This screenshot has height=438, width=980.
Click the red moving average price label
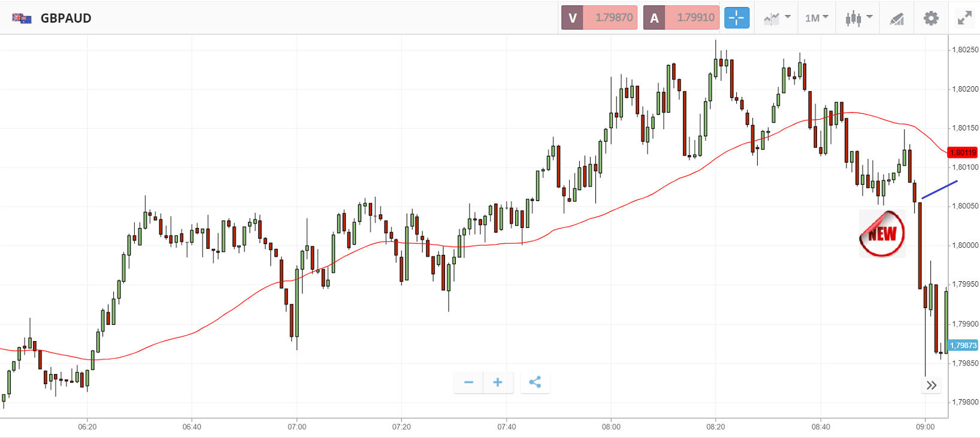pos(963,153)
